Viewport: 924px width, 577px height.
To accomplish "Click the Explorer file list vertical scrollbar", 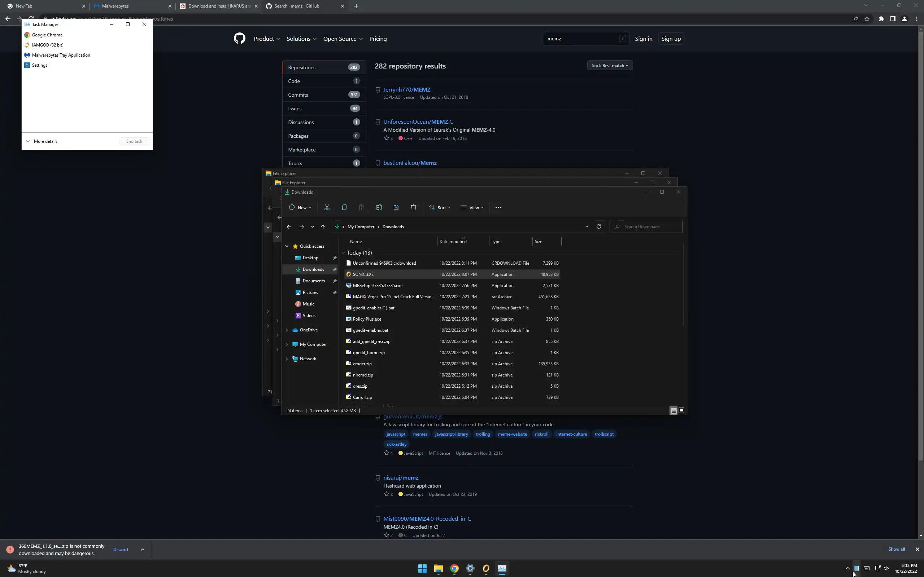I will [684, 284].
